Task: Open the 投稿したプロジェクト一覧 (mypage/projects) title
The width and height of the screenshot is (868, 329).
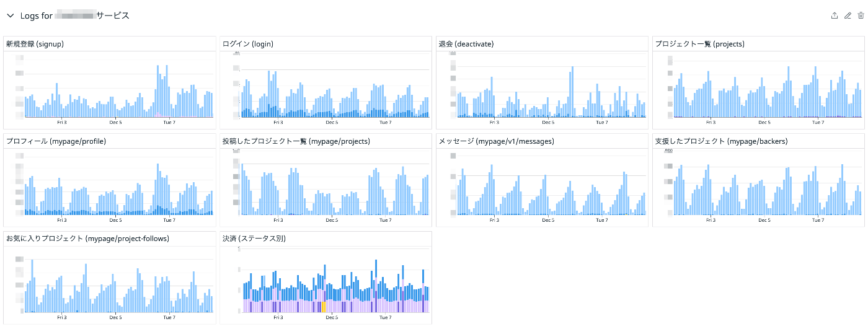Action: click(x=296, y=141)
